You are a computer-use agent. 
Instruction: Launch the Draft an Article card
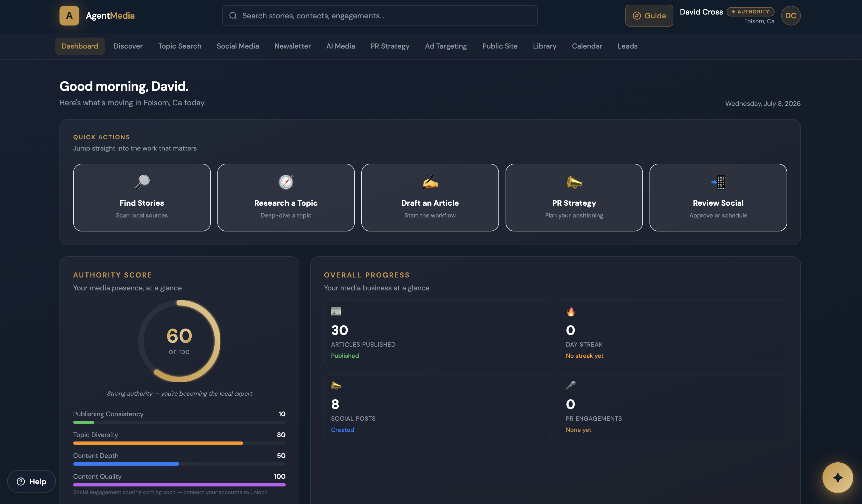[430, 197]
